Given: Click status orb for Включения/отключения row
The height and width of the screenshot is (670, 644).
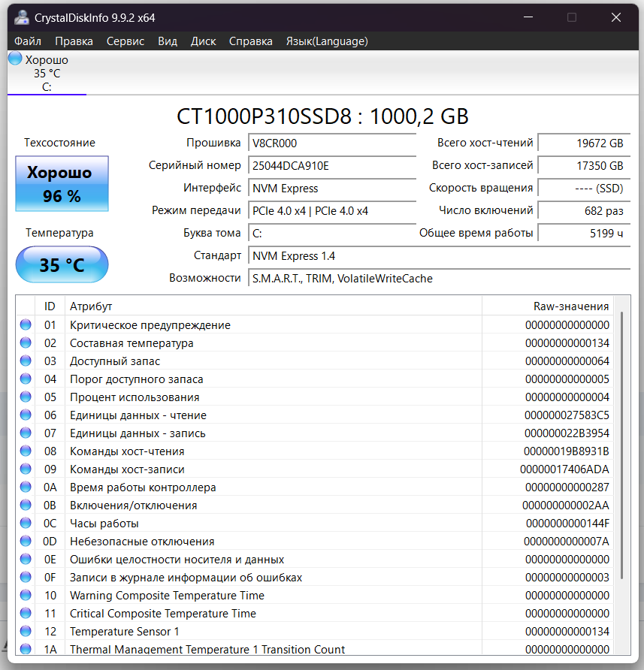Looking at the screenshot, I should 26,505.
